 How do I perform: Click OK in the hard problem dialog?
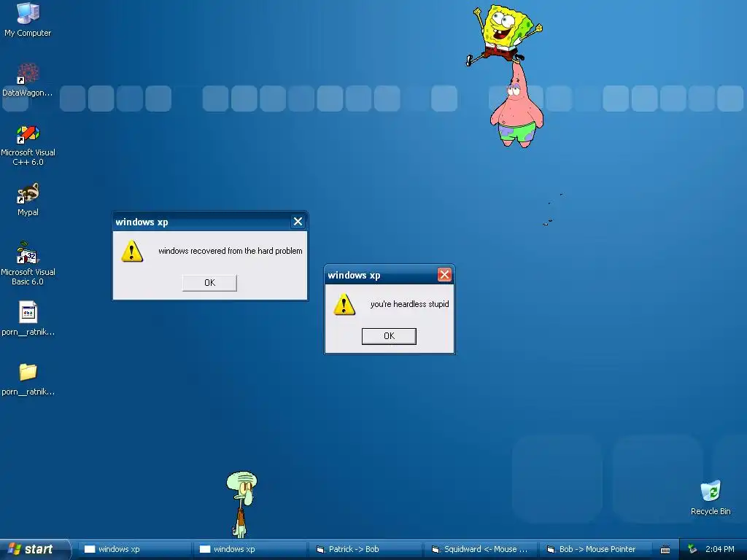pos(209,283)
